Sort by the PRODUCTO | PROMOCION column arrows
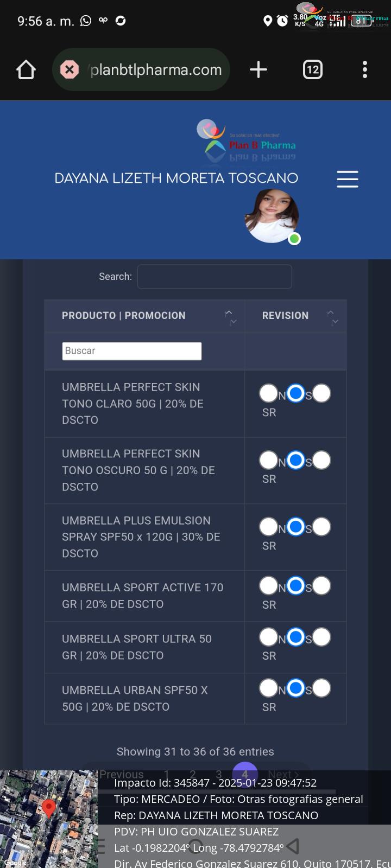 coord(231,316)
